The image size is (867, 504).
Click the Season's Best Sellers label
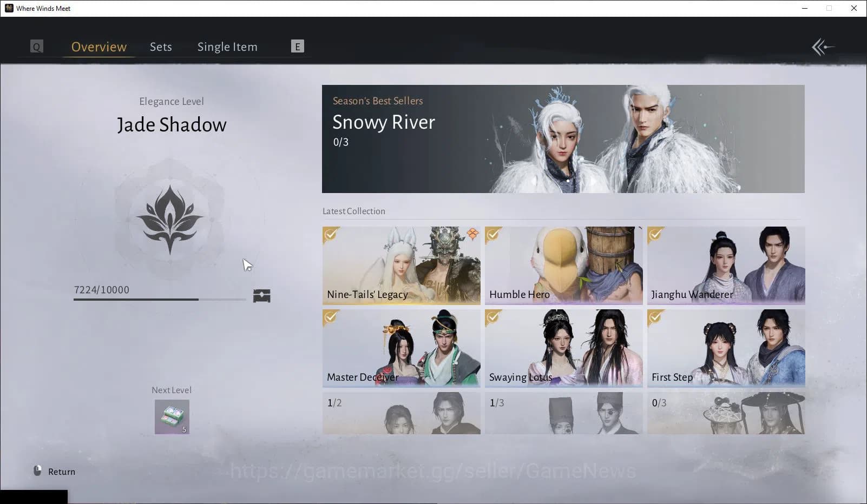point(378,101)
